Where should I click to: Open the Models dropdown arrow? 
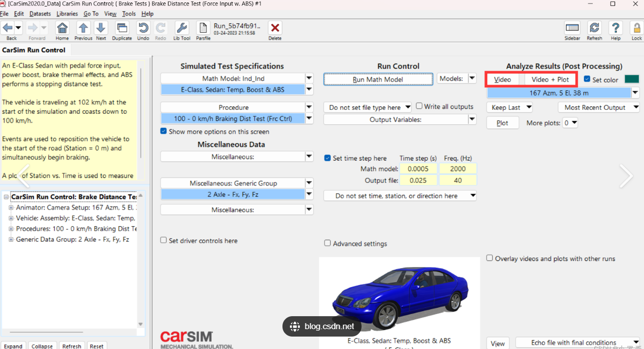coord(472,79)
